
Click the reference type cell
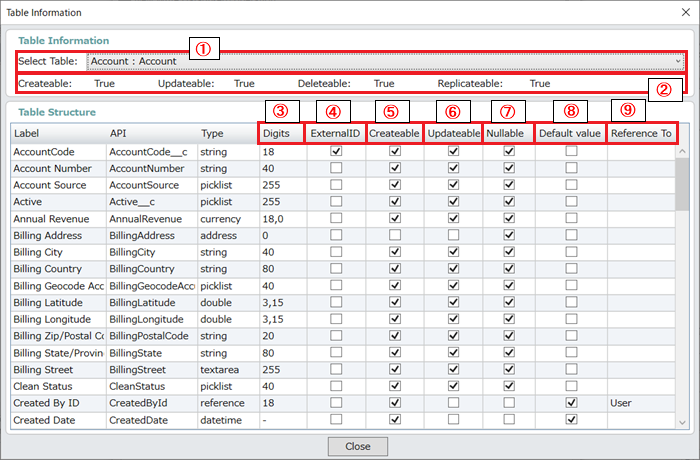click(x=228, y=403)
